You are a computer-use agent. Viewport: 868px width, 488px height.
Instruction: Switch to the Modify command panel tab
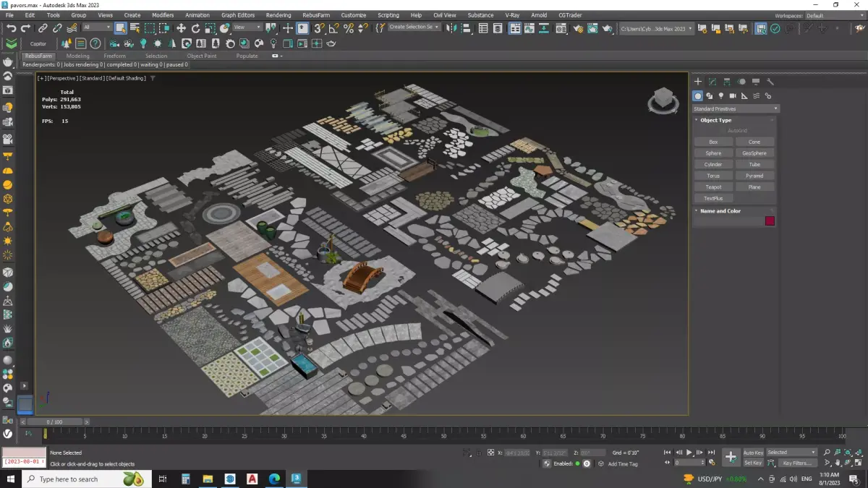click(712, 82)
